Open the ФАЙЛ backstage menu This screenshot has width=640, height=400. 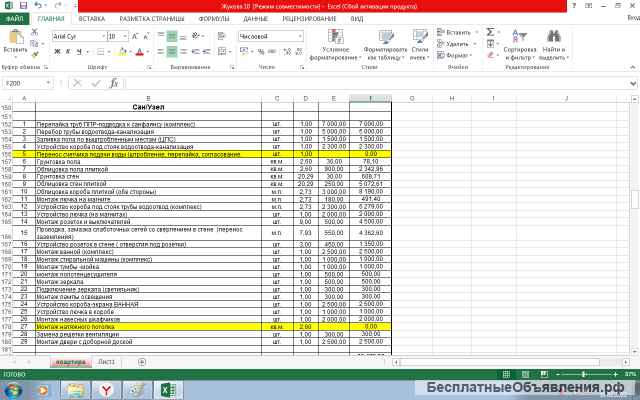point(15,19)
